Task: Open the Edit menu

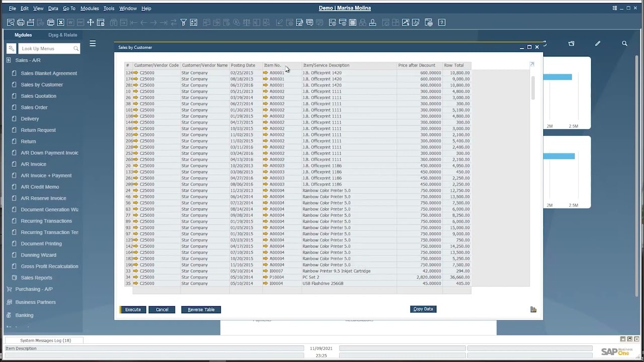Action: [24, 9]
